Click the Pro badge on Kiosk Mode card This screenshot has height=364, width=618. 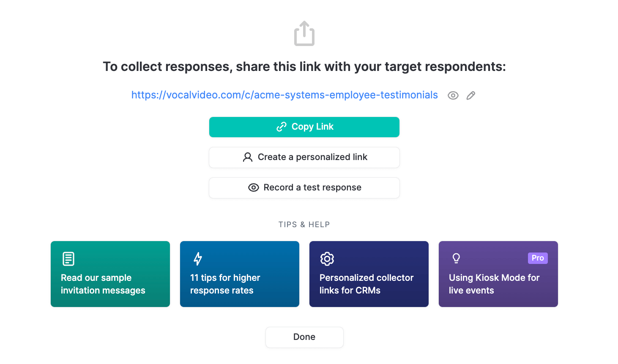click(538, 258)
